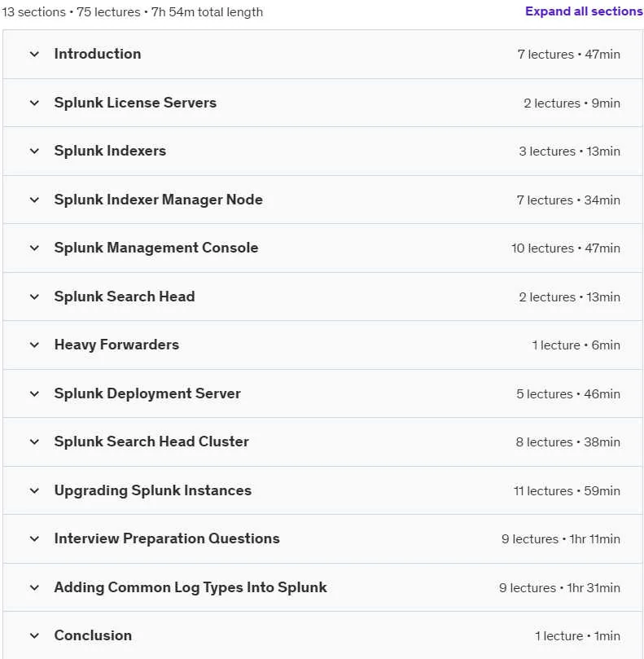The width and height of the screenshot is (644, 659).
Task: Open Adding Common Log Types Into Splunk
Action: coord(191,587)
